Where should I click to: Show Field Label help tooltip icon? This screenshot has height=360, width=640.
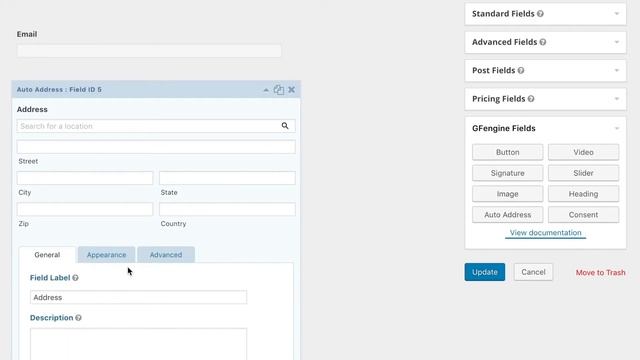coord(76,278)
